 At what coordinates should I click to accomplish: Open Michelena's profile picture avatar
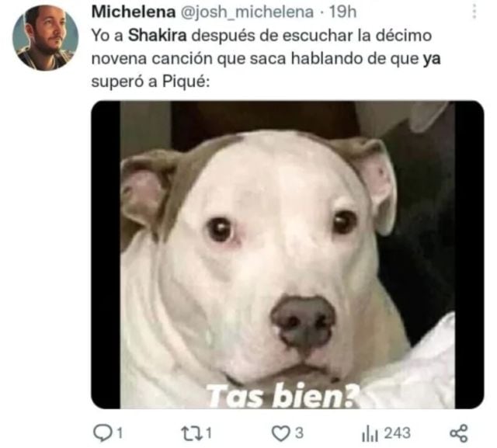[x=45, y=37]
